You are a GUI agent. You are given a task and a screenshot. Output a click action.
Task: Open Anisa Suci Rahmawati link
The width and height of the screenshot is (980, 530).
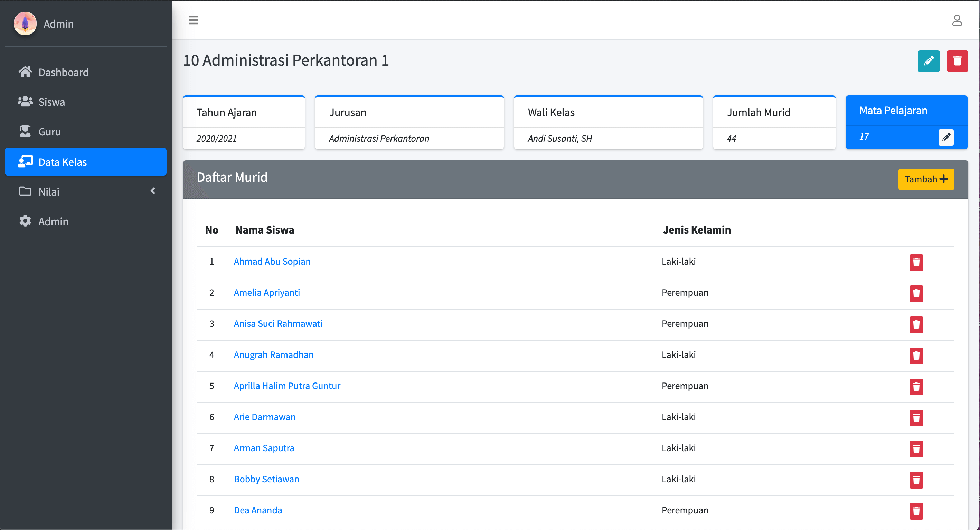(278, 324)
